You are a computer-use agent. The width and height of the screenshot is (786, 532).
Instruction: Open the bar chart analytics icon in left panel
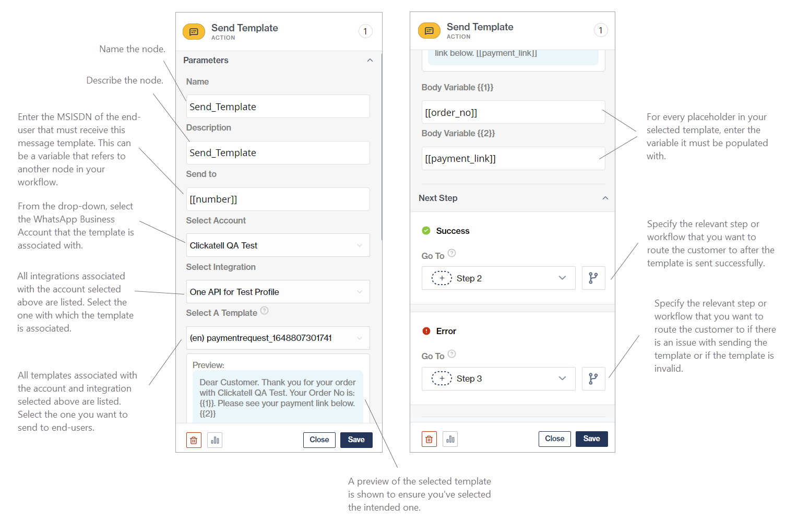[215, 440]
